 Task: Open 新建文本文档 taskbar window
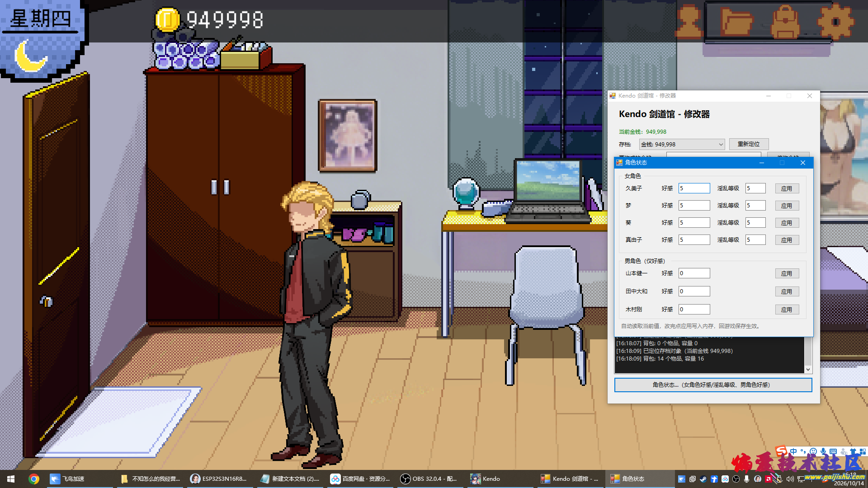pos(290,479)
